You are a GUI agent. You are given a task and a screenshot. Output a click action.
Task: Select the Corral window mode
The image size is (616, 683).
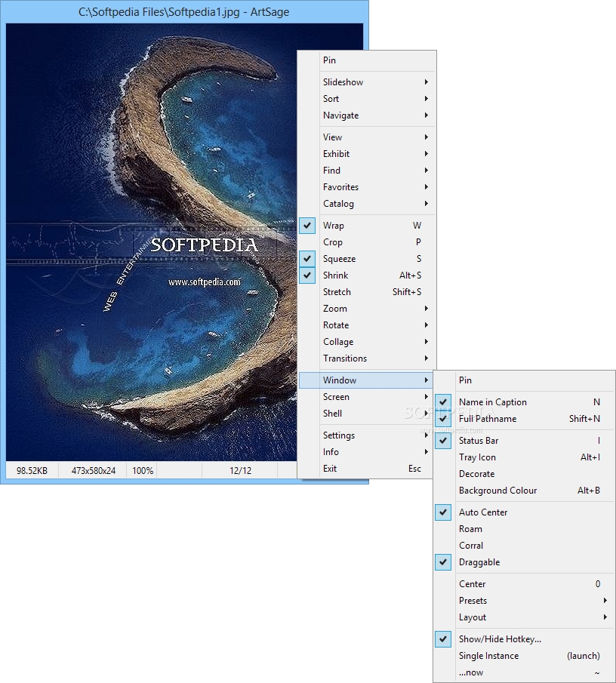pyautogui.click(x=524, y=546)
